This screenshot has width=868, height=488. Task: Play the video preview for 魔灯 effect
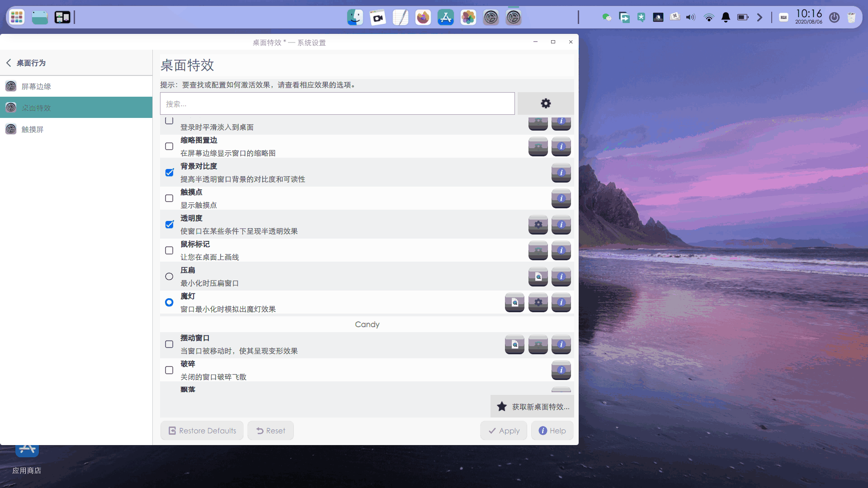tap(514, 303)
